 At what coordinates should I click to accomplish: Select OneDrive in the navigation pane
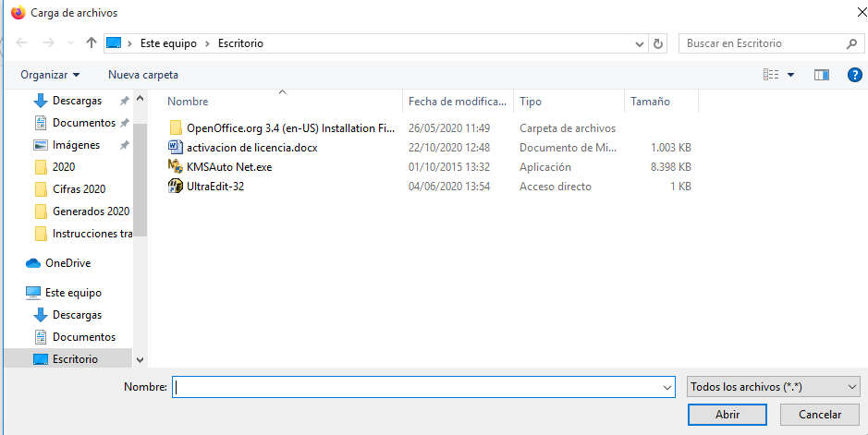[67, 263]
